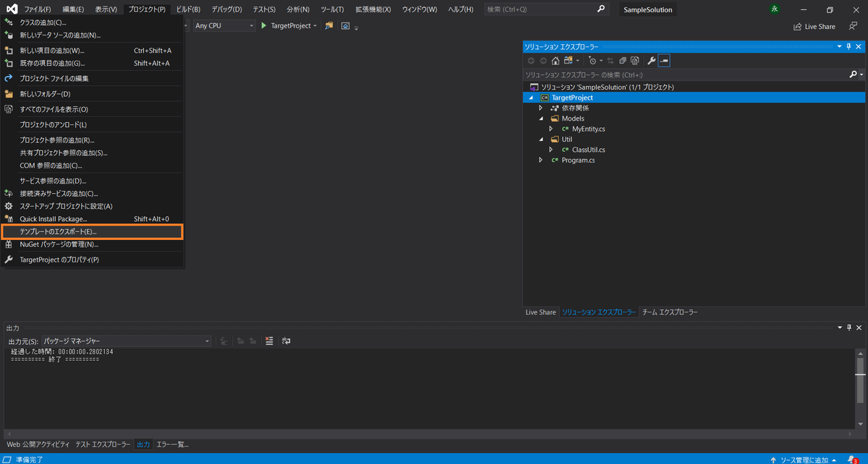The image size is (868, 464).
Task: Open the ファイル(F) menu
Action: (37, 9)
